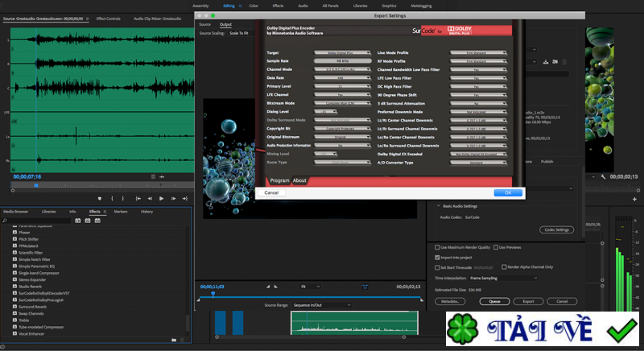644x351 pixels.
Task: Open the About tab in SurCode dialog
Action: coord(299,180)
